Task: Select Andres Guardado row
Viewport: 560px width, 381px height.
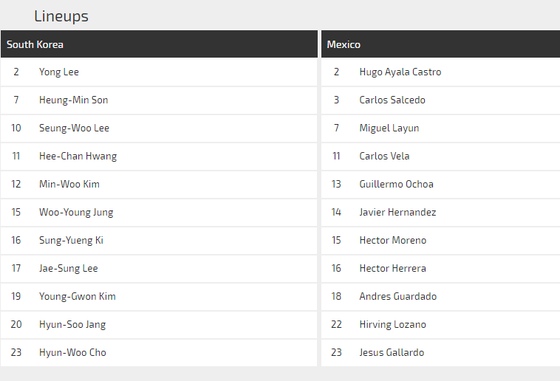Action: point(440,296)
